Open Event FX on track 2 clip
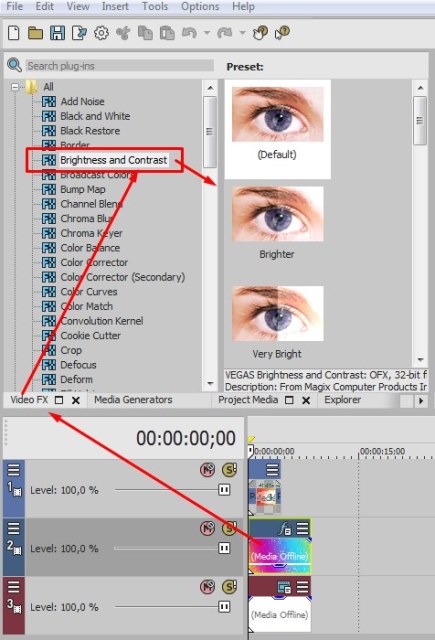 click(x=284, y=529)
